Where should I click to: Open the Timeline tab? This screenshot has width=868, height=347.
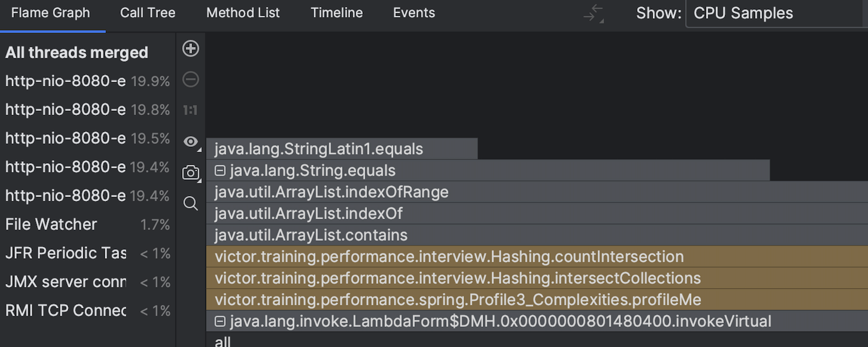(x=336, y=13)
